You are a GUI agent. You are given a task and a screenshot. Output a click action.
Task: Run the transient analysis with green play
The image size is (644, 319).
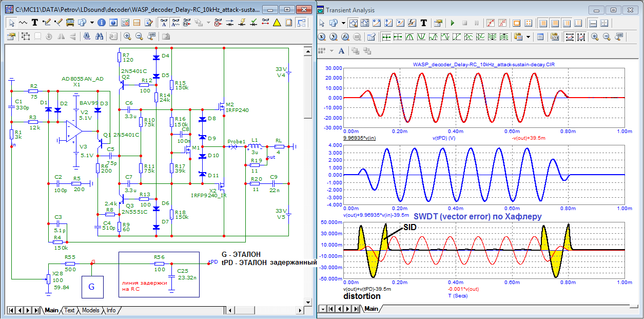point(452,23)
